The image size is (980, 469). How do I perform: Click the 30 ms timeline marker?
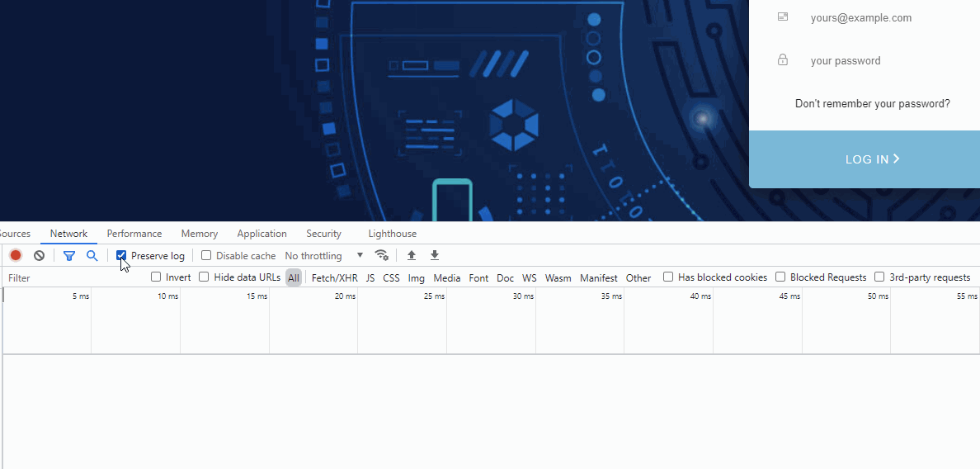524,296
